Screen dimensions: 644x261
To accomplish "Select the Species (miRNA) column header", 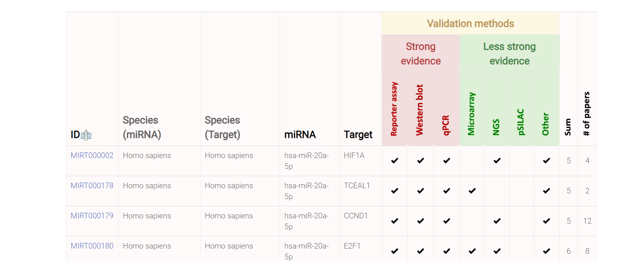I will click(x=142, y=127).
